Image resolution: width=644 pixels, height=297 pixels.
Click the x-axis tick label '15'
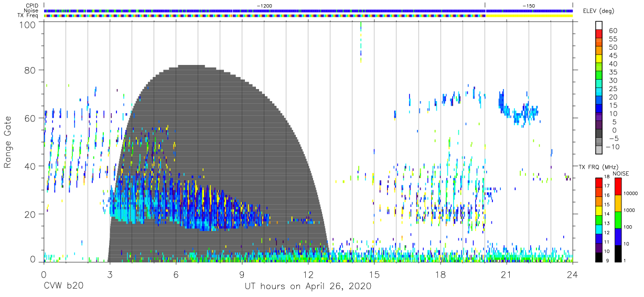(x=374, y=274)
